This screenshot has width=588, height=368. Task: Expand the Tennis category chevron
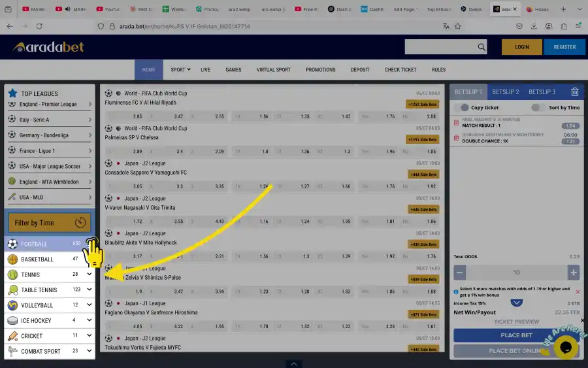tap(90, 275)
